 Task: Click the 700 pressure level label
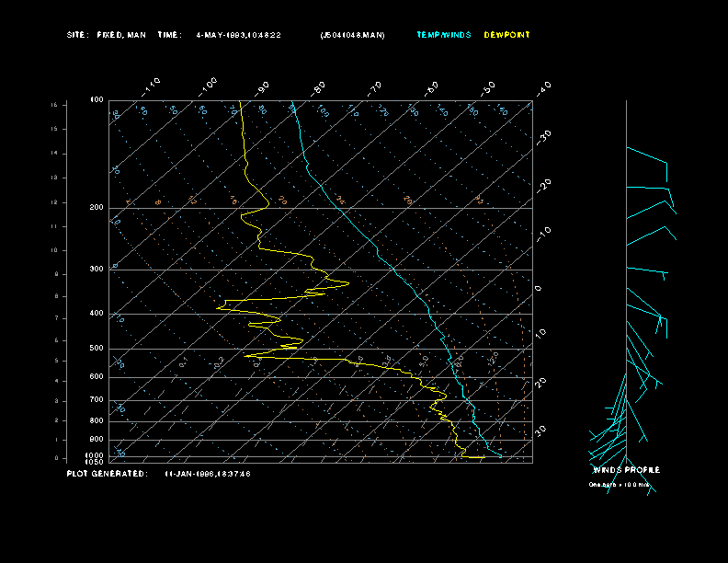pos(97,400)
